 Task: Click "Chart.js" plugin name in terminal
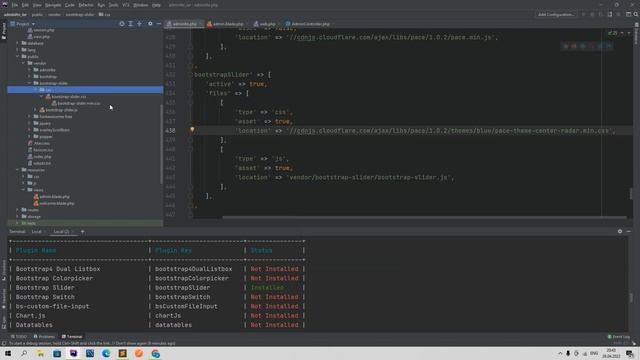[31, 316]
